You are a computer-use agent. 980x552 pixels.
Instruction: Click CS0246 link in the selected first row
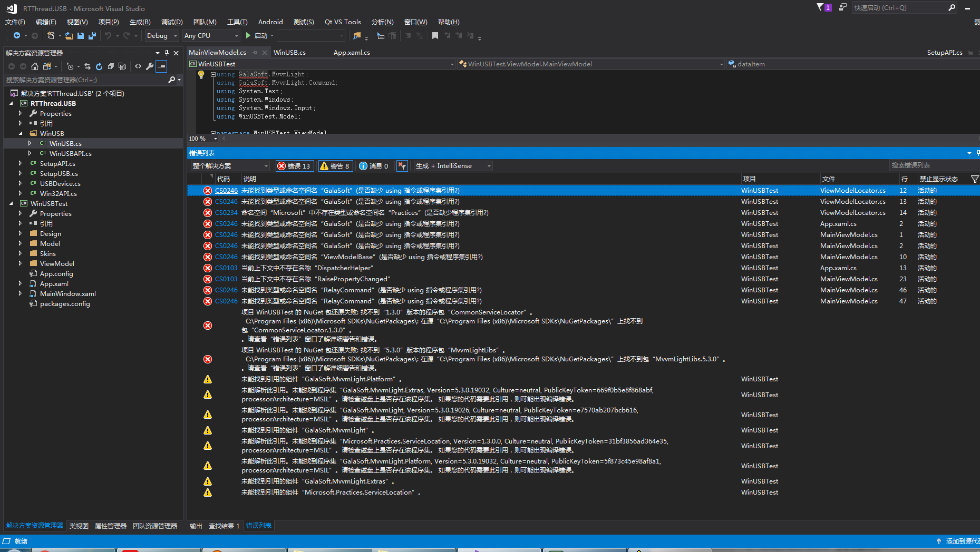tap(226, 191)
